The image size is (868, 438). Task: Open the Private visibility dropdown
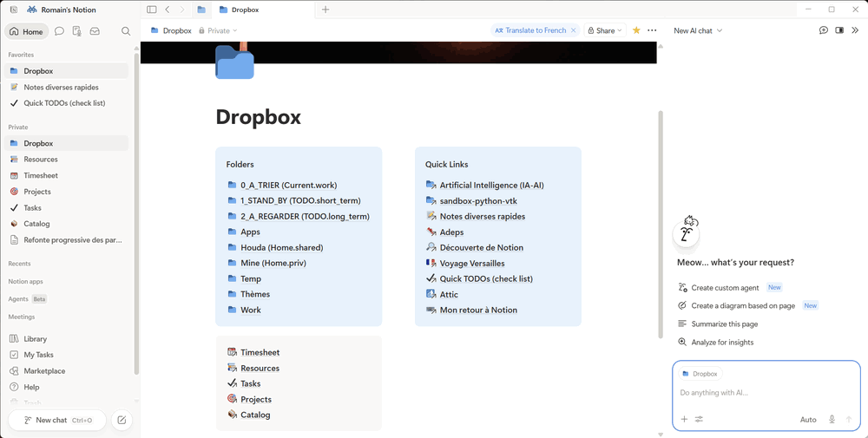pos(218,30)
